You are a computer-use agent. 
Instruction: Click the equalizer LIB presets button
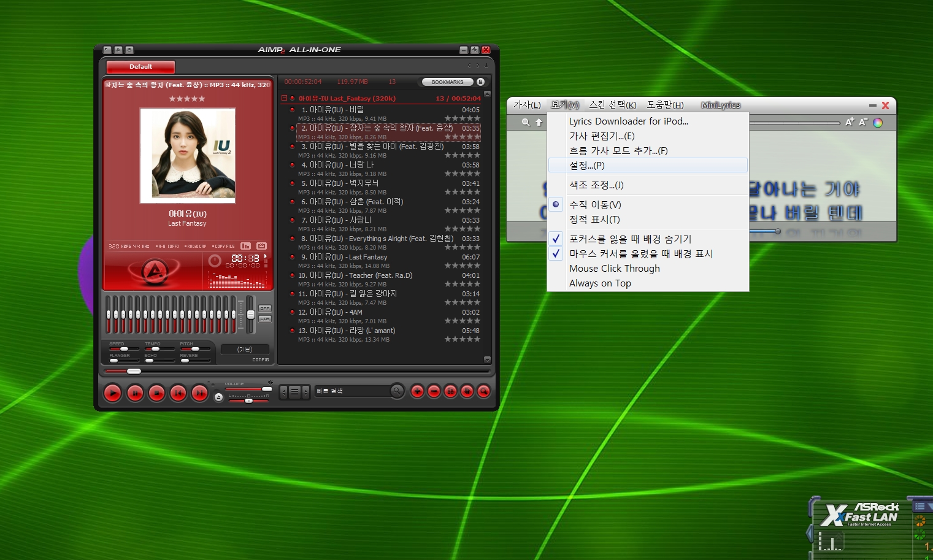click(265, 319)
